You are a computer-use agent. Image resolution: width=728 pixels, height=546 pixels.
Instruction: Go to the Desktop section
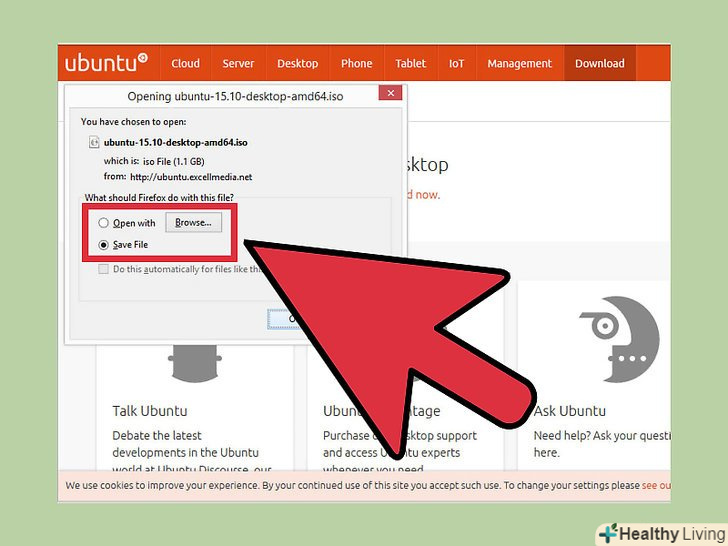pos(298,63)
